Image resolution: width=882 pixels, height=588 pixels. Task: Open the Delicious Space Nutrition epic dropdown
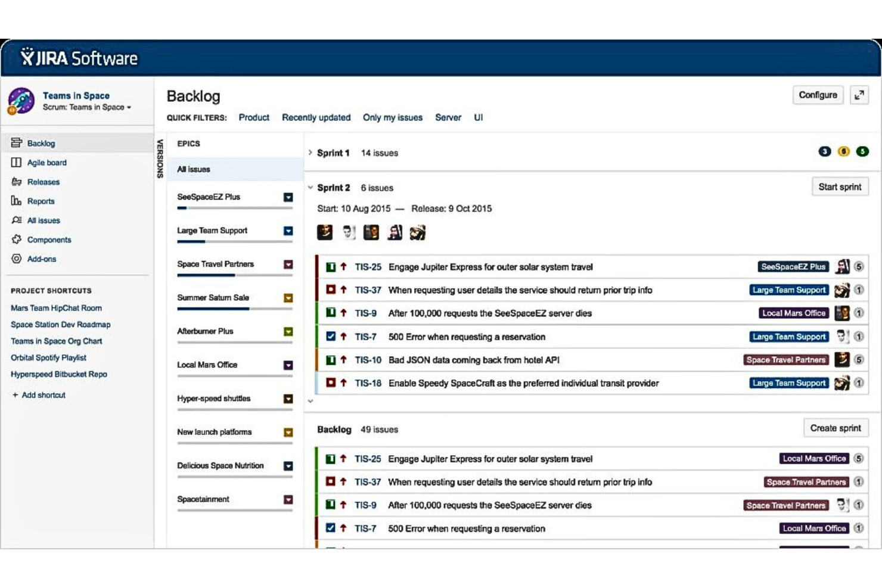(x=288, y=466)
